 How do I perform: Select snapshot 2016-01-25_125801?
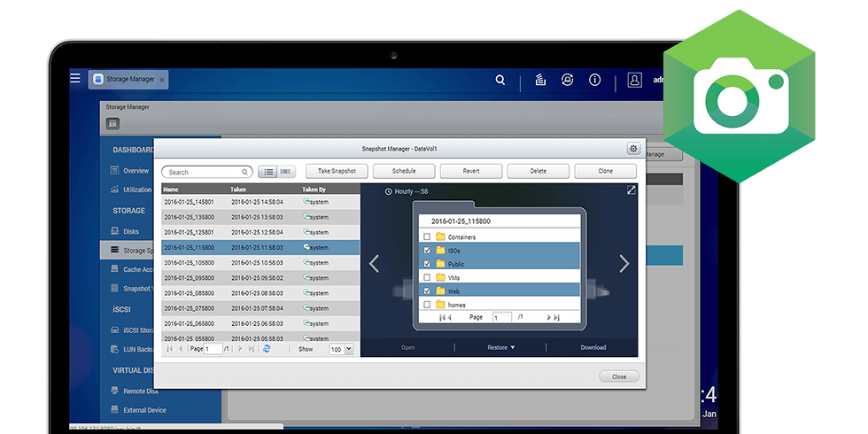260,232
